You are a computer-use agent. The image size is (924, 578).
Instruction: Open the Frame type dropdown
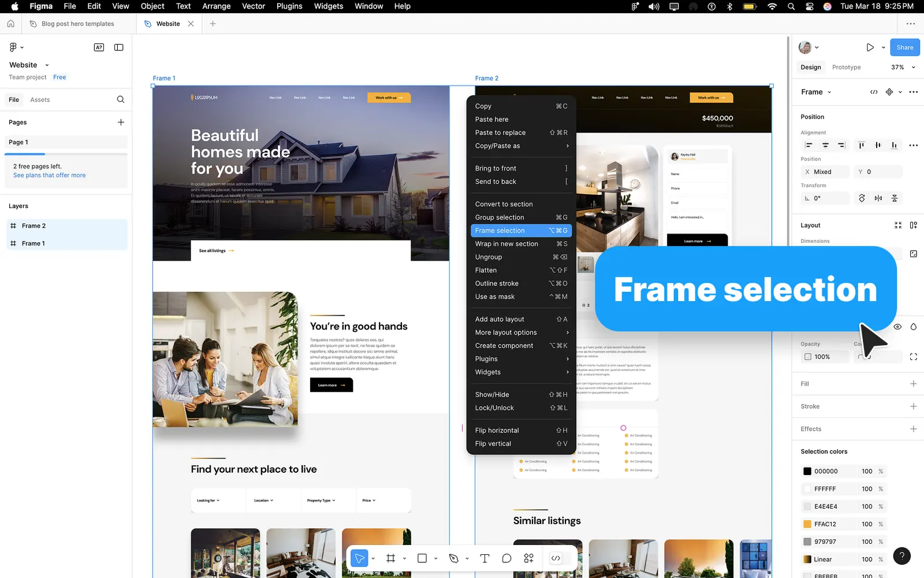pos(816,92)
